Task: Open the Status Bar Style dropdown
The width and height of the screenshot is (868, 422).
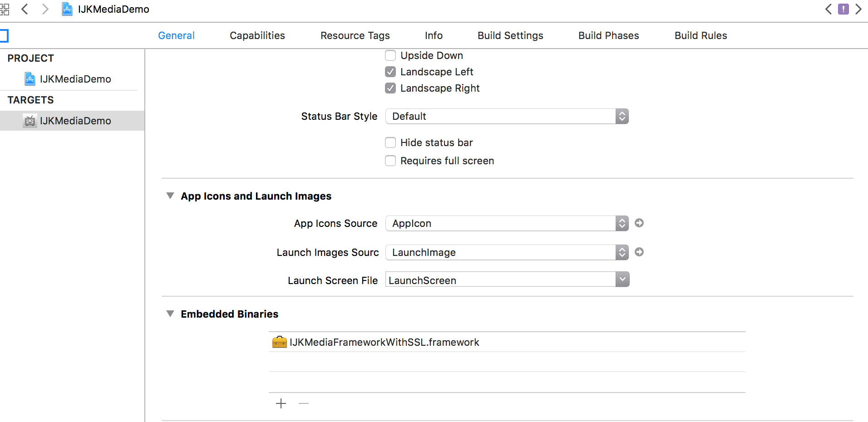Action: click(507, 116)
